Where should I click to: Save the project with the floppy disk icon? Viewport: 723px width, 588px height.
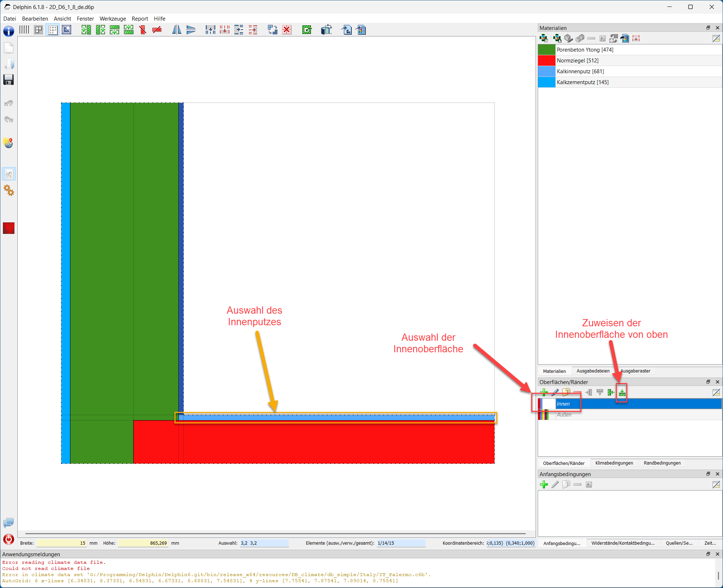(9, 80)
